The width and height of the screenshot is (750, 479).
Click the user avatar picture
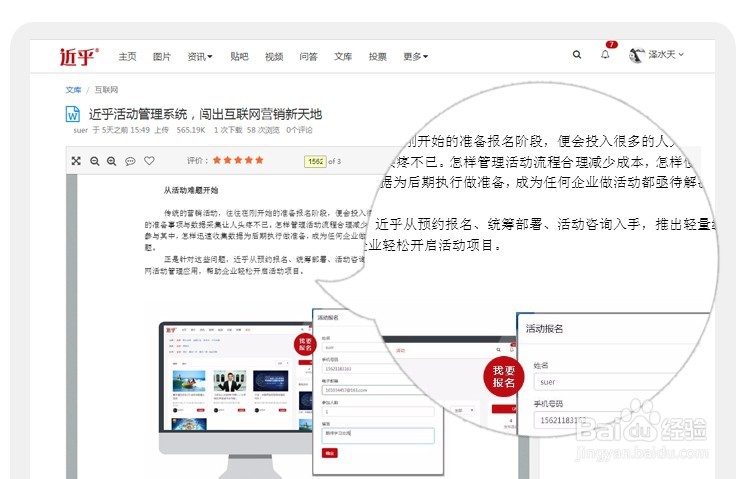point(637,56)
